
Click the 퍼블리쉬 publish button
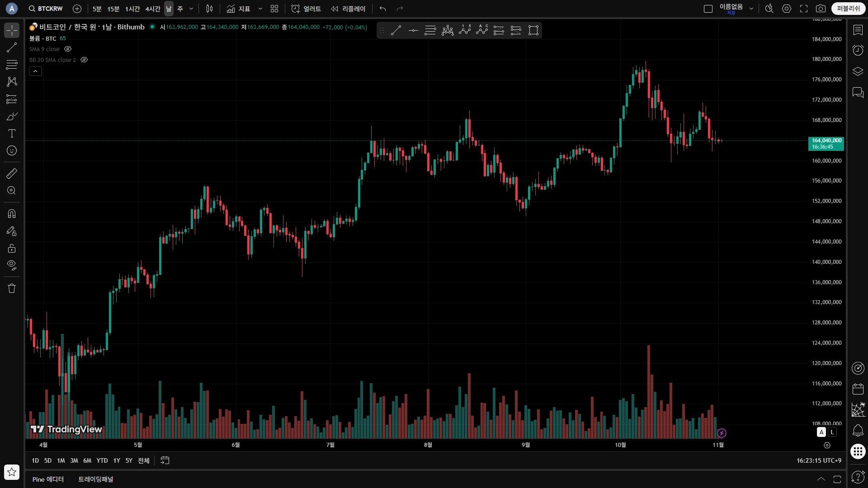tap(848, 9)
